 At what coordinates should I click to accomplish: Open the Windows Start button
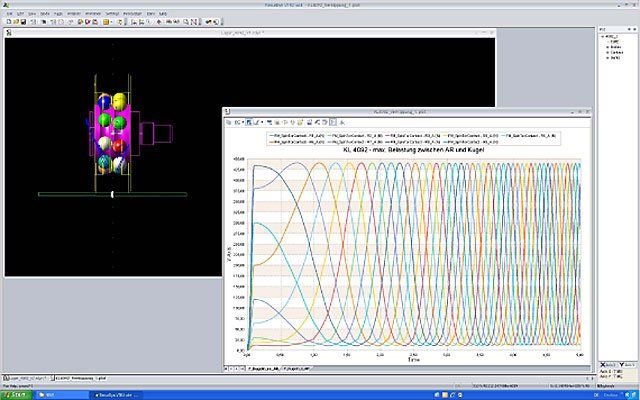14,393
